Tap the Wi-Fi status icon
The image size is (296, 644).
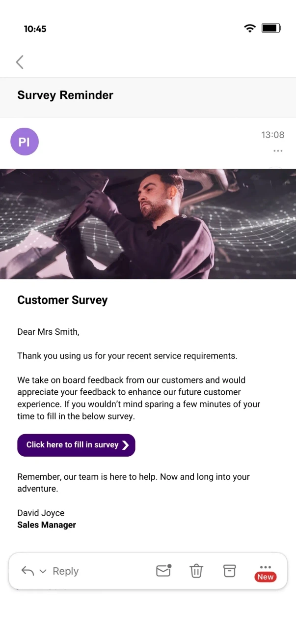point(250,29)
